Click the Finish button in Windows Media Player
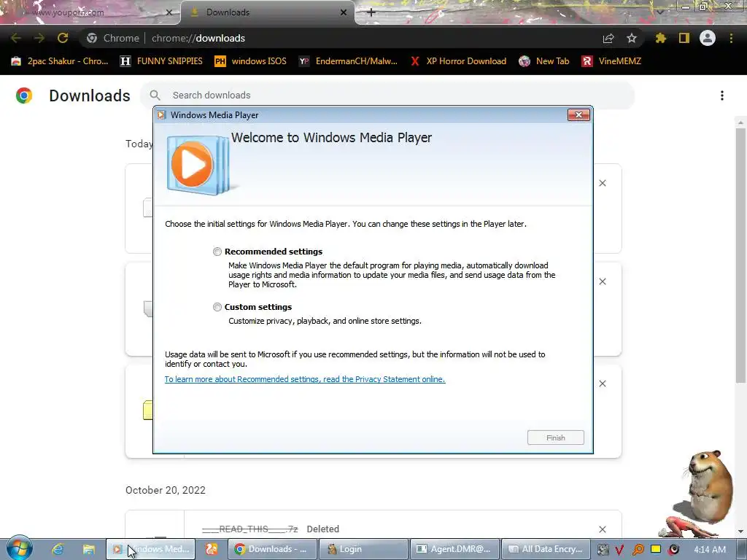Image resolution: width=747 pixels, height=560 pixels. tap(555, 437)
